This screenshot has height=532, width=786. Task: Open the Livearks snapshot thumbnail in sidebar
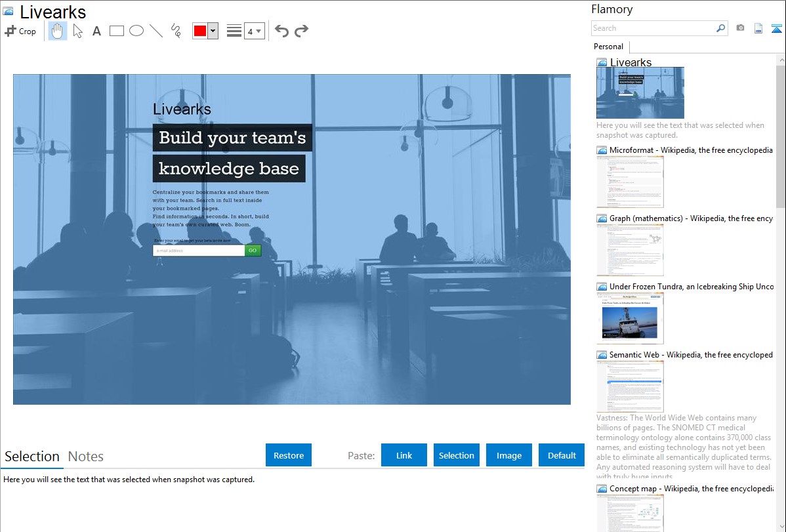click(640, 92)
